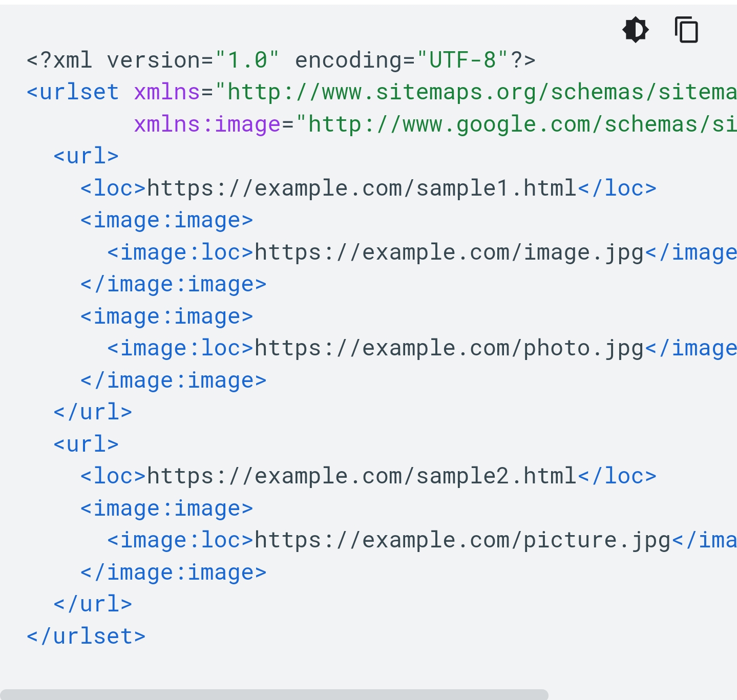Image resolution: width=737 pixels, height=700 pixels.
Task: Select the sample2.html loc URL
Action: pyautogui.click(x=362, y=476)
